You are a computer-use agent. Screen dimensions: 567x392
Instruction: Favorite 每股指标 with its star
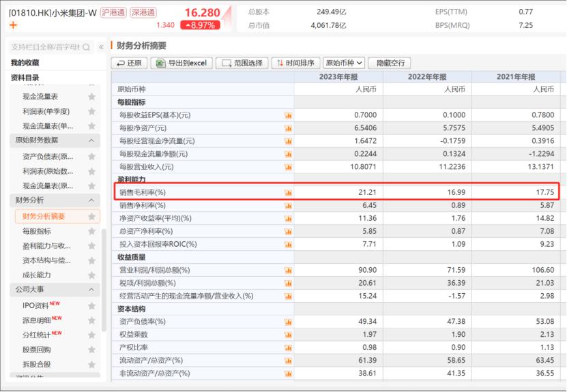(x=92, y=231)
